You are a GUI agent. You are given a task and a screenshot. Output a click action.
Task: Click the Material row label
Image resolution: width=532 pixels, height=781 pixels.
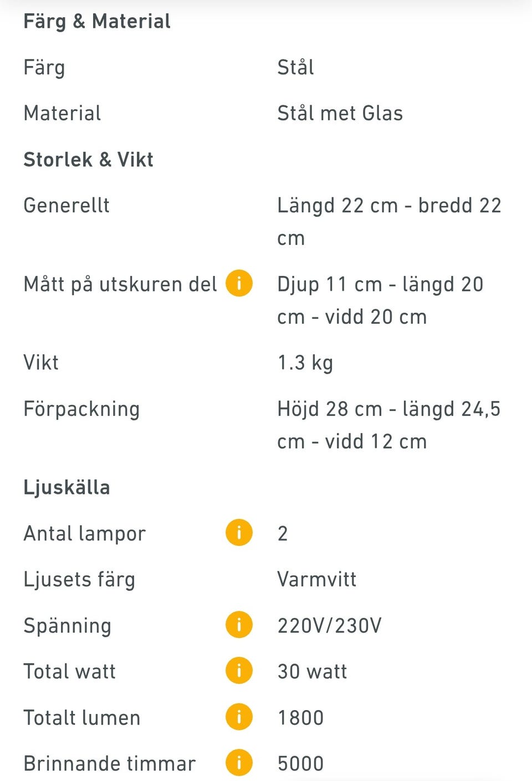[62, 113]
